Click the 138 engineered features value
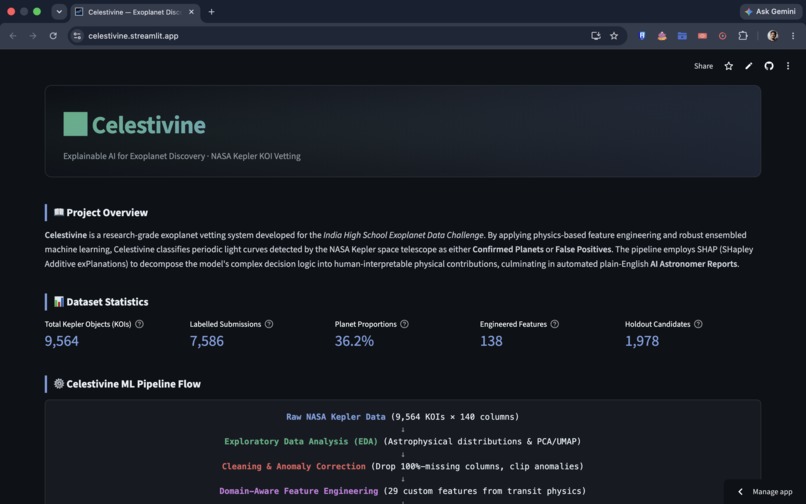 pyautogui.click(x=491, y=341)
